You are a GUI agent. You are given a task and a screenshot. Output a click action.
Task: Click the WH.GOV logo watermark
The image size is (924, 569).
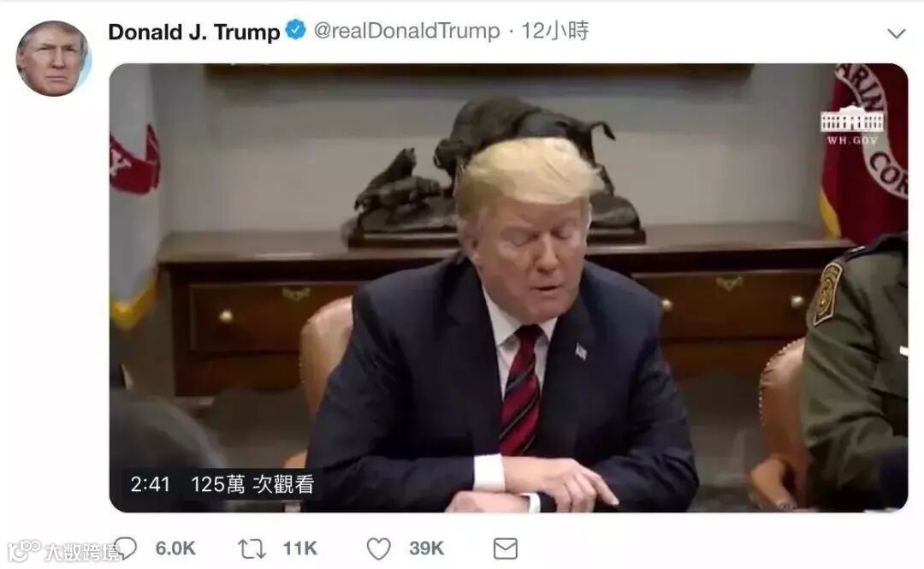[852, 125]
